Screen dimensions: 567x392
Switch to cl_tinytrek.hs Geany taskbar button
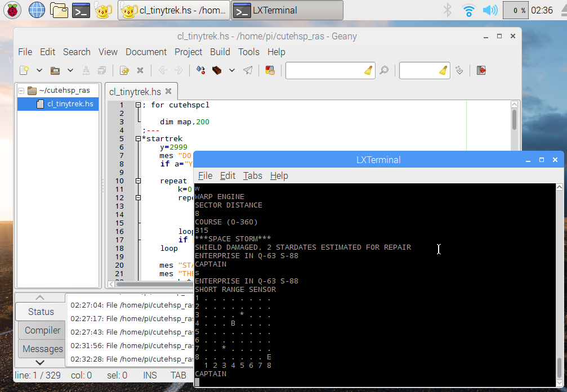pos(174,10)
